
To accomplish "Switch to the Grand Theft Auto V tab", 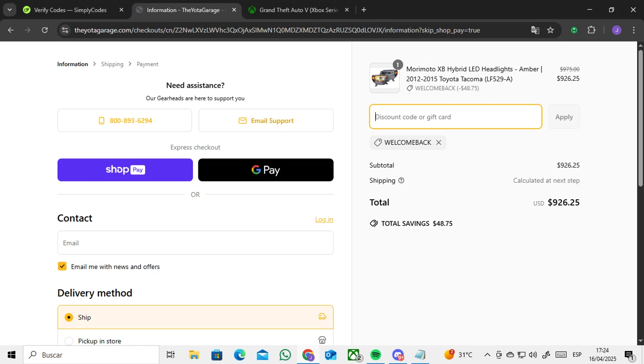I will coord(298,10).
